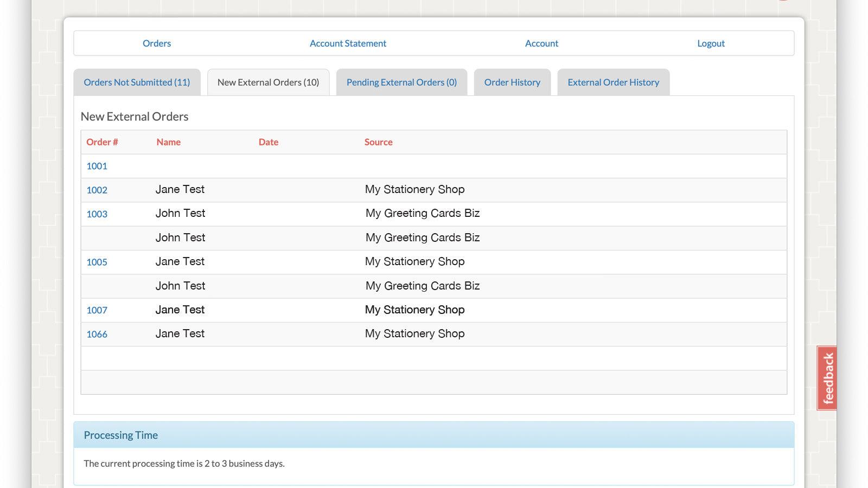The height and width of the screenshot is (488, 868).
Task: View order 1003 from John Test
Action: click(x=97, y=214)
